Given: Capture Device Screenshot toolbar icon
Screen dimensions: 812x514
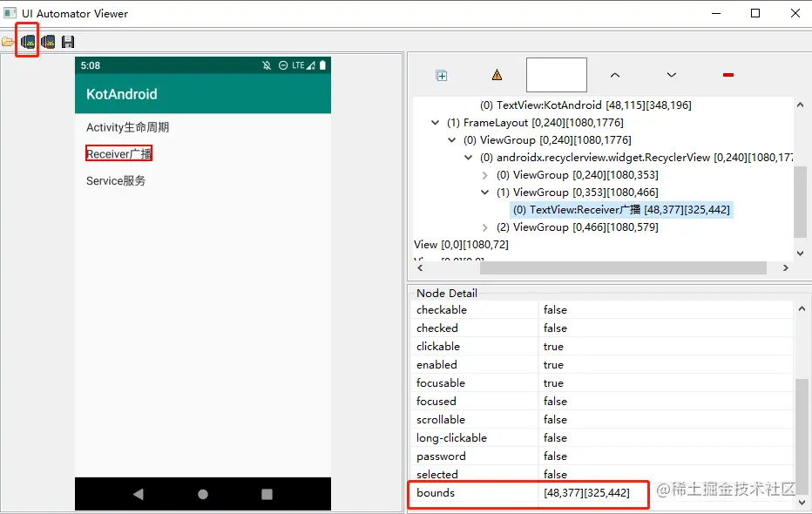Looking at the screenshot, I should click(x=28, y=42).
